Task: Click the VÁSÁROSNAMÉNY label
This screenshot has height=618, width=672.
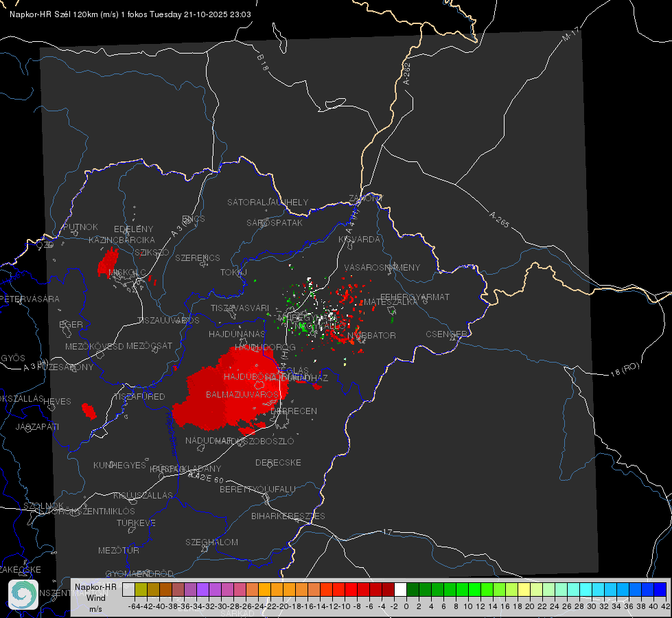Action: (382, 267)
